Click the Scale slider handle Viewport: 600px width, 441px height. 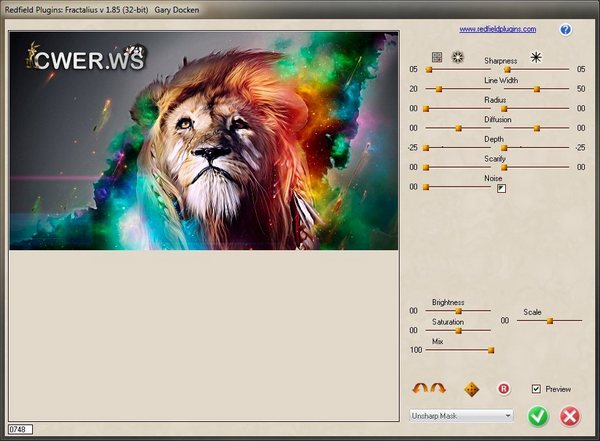pyautogui.click(x=549, y=321)
